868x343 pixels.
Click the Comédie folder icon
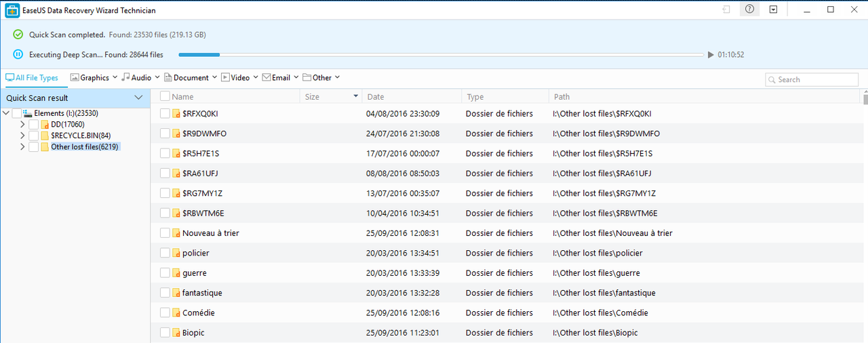pyautogui.click(x=176, y=313)
